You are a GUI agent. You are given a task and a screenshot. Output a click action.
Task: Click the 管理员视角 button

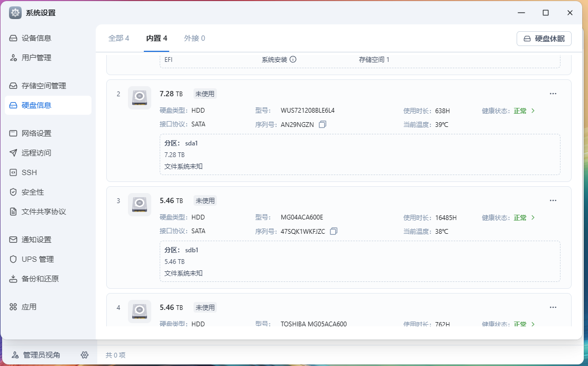[36, 355]
